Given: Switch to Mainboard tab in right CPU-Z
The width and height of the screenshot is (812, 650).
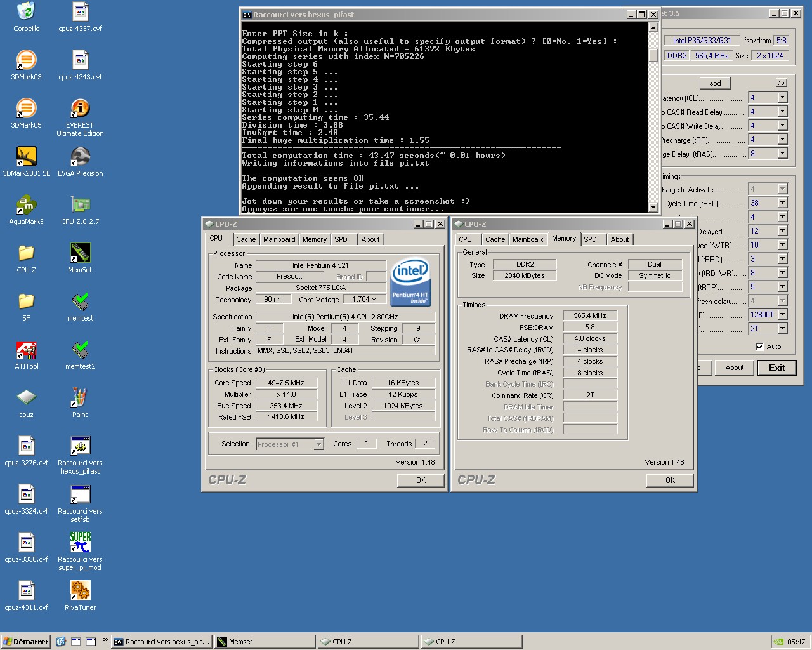Looking at the screenshot, I should (x=528, y=239).
